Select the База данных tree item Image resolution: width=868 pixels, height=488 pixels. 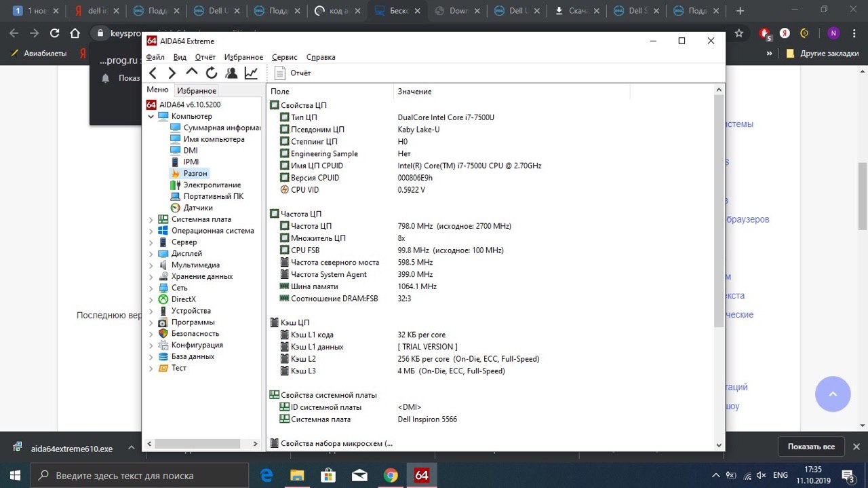(186, 356)
